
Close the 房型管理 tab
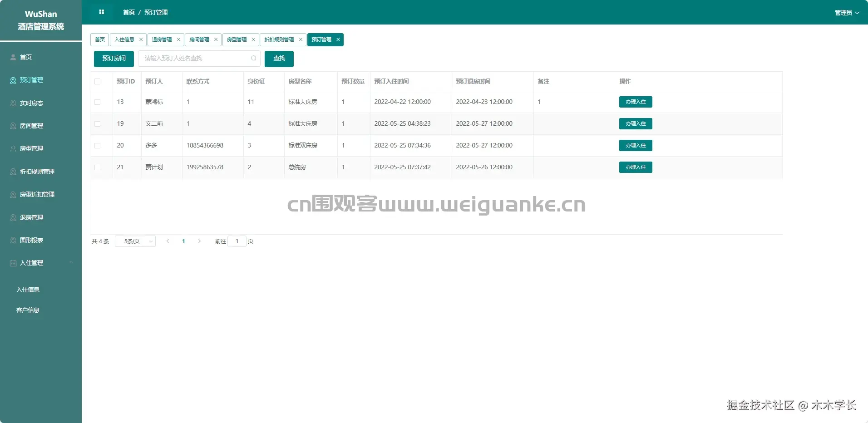[x=253, y=39]
